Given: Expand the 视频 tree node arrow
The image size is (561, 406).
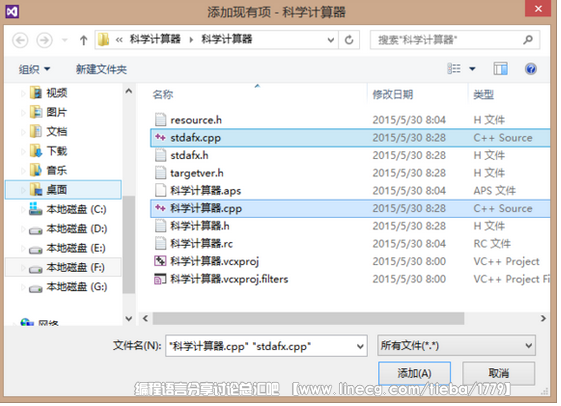Looking at the screenshot, I should click(23, 93).
